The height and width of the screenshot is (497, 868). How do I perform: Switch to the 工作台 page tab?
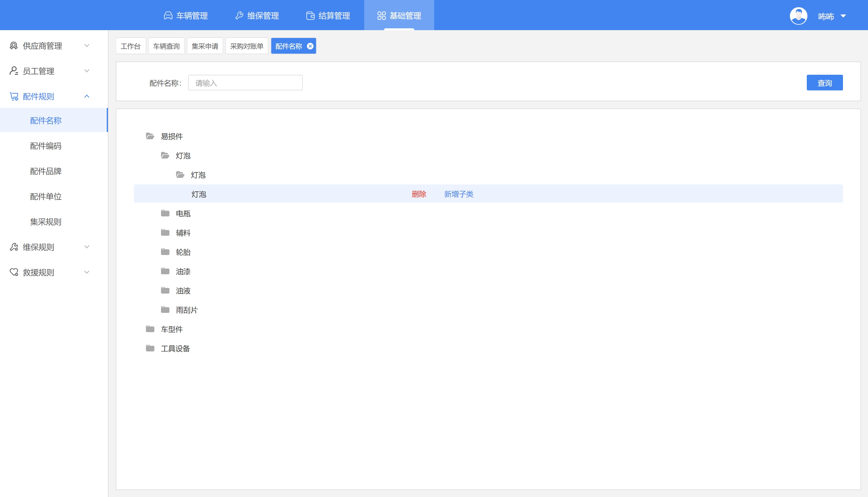click(131, 46)
